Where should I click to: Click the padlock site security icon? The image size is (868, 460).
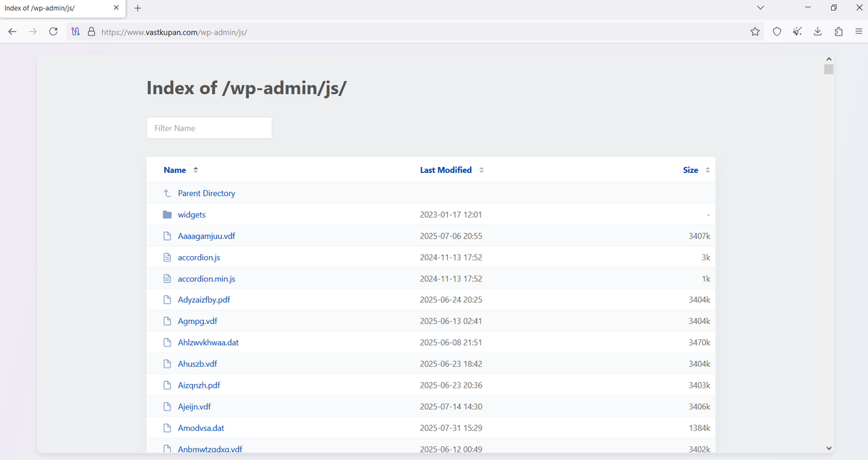pos(91,32)
